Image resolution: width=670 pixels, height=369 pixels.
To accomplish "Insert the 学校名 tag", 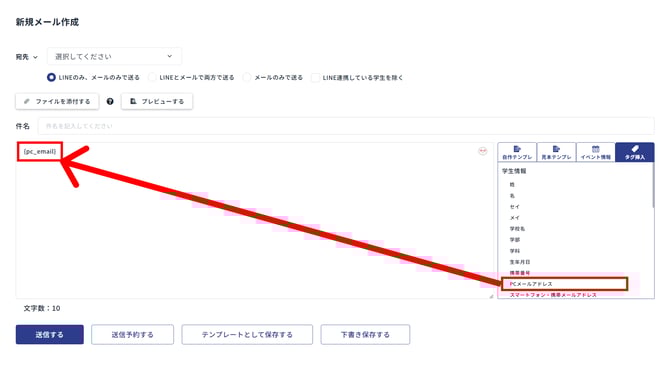I will [517, 229].
